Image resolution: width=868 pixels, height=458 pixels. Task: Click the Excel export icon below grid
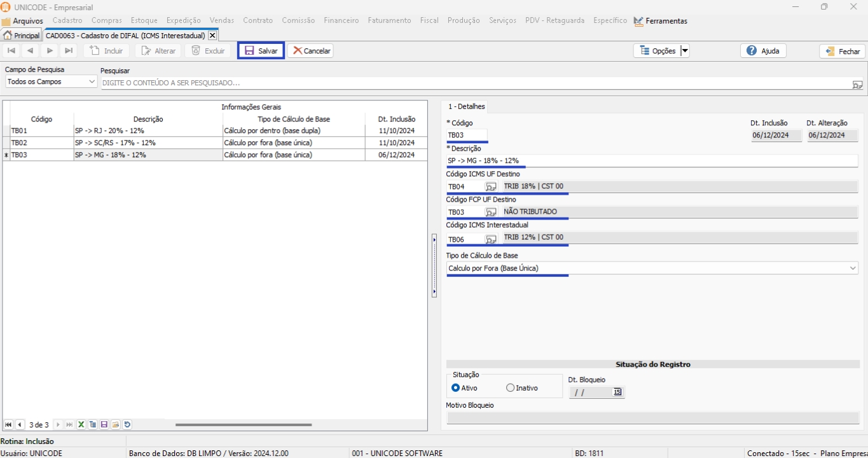(81, 425)
